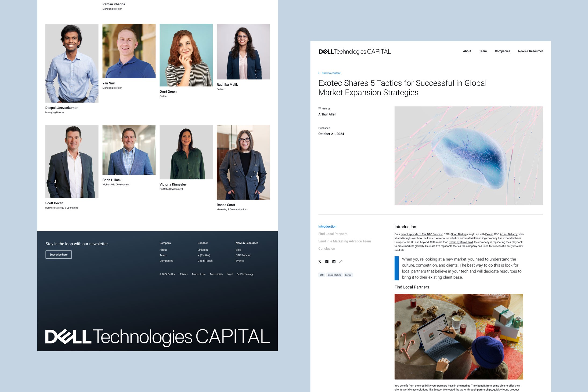This screenshot has height=392, width=588.
Task: Click the large footer Dell Technologies Capital logo
Action: pyautogui.click(x=157, y=337)
